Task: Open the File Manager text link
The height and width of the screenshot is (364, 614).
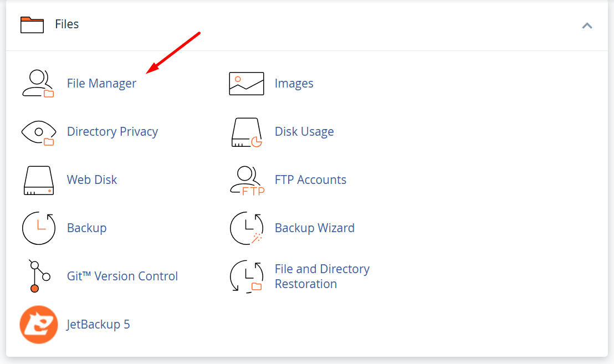Action: [101, 84]
